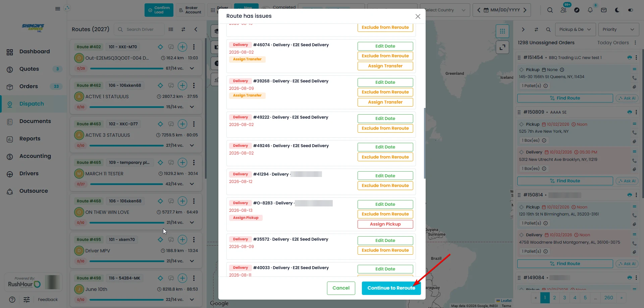Collapse the Routes panel arrow
This screenshot has width=644, height=308.
pyautogui.click(x=196, y=29)
